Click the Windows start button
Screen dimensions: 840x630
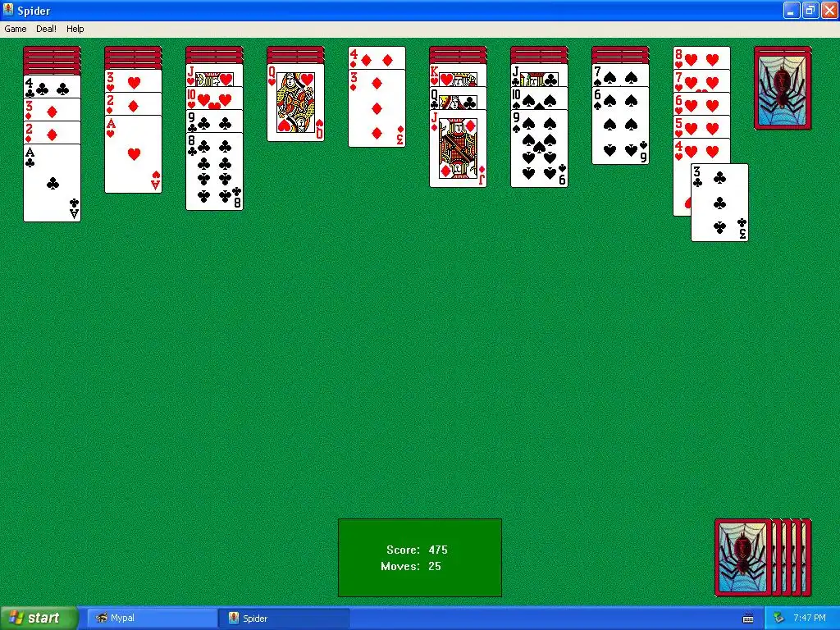click(39, 618)
